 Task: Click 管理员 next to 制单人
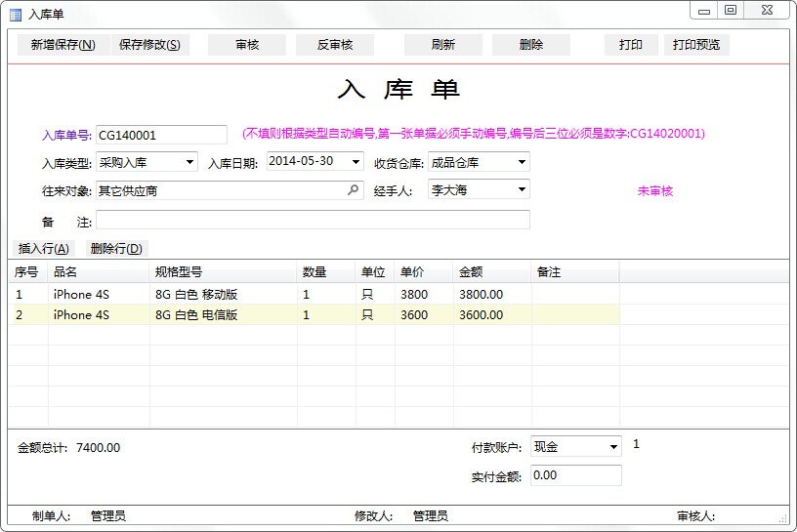(x=108, y=516)
